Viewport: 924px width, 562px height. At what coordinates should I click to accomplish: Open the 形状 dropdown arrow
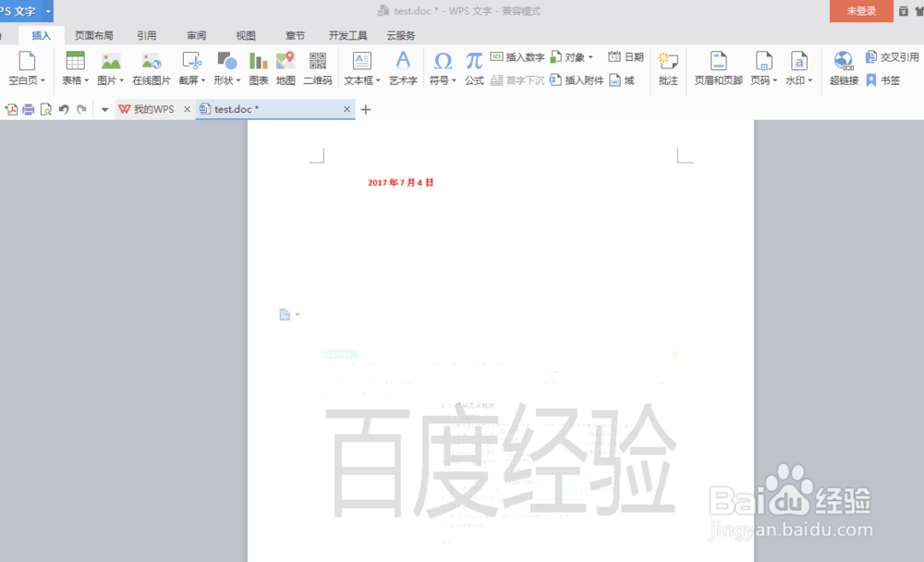point(238,80)
